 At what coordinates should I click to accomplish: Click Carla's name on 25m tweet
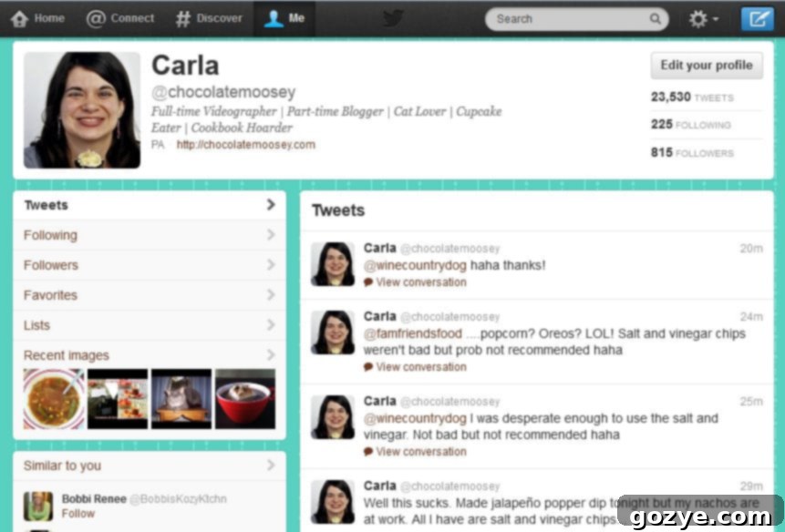click(x=380, y=401)
